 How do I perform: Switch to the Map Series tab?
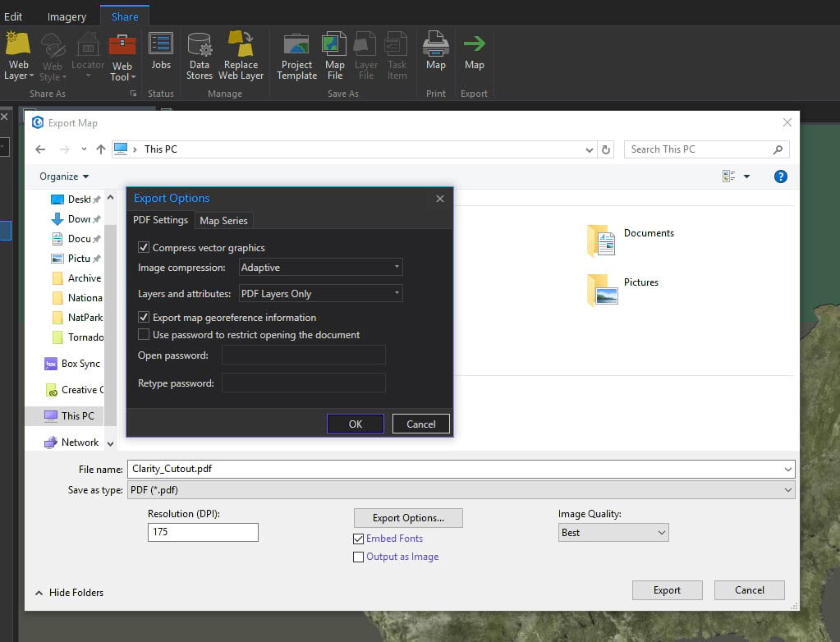223,221
